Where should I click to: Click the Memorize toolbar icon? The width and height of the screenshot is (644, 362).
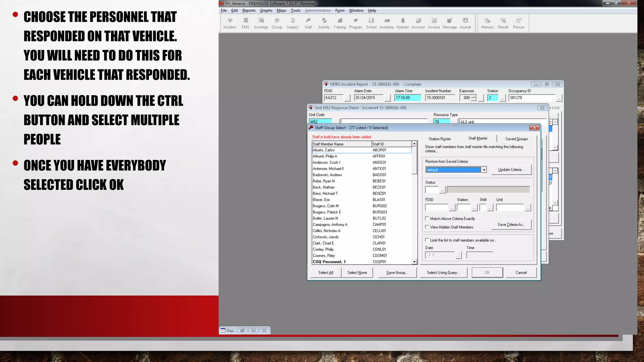coord(487,23)
